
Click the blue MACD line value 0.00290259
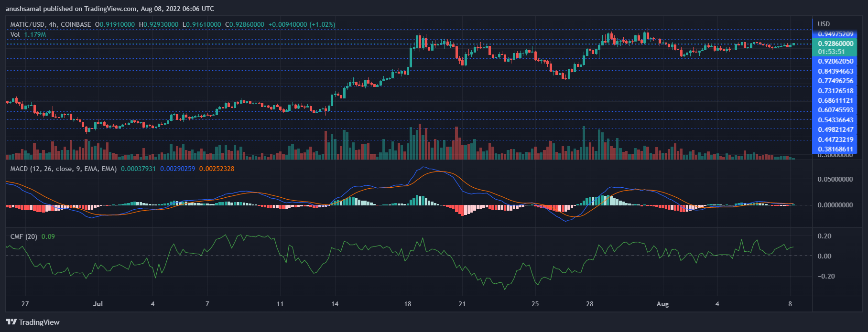178,169
